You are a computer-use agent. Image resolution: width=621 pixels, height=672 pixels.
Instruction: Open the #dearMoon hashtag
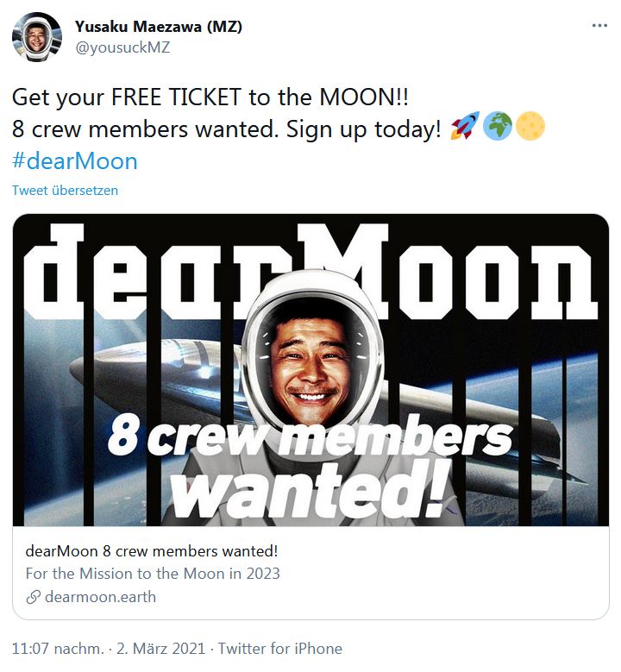coord(75,161)
